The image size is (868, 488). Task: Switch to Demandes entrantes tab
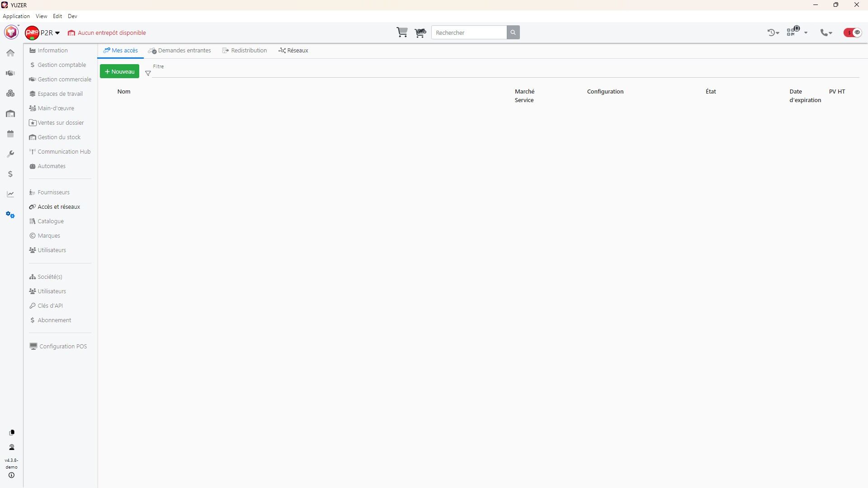point(180,51)
